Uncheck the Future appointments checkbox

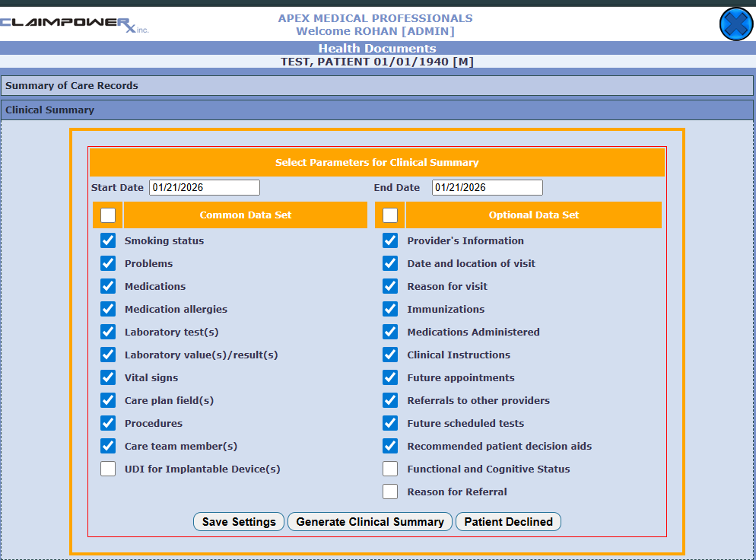[390, 378]
